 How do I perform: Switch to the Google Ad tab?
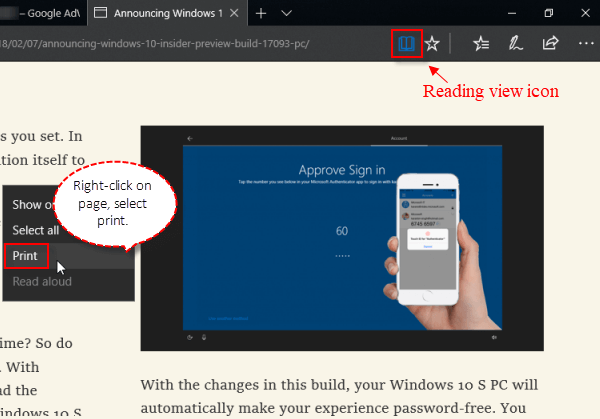[x=43, y=13]
